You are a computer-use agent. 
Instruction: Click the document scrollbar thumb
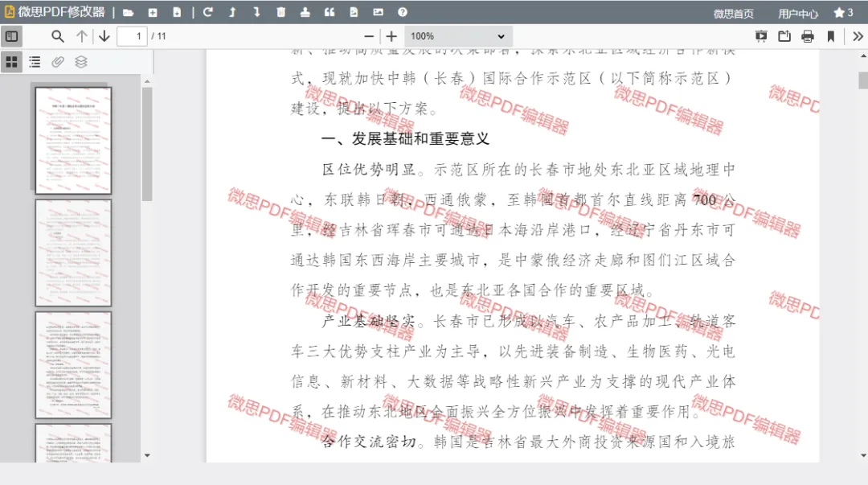coord(863,80)
